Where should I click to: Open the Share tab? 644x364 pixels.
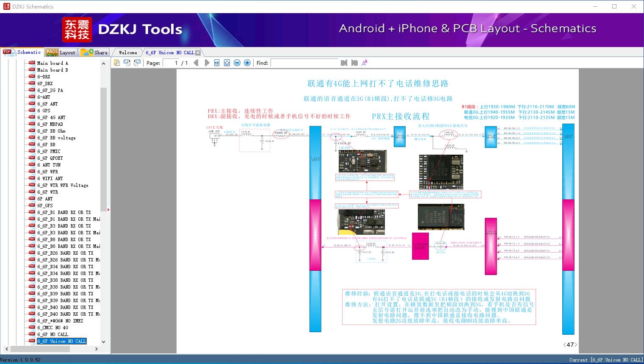[94, 53]
